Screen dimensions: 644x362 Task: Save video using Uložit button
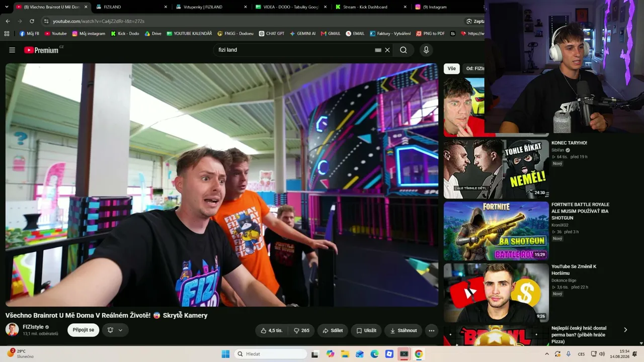click(x=366, y=330)
